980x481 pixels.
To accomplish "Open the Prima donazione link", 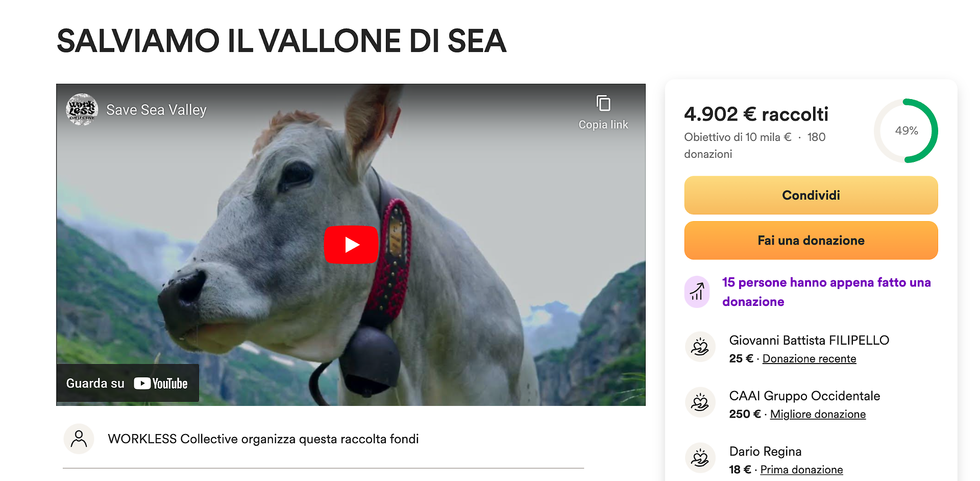I will point(801,470).
